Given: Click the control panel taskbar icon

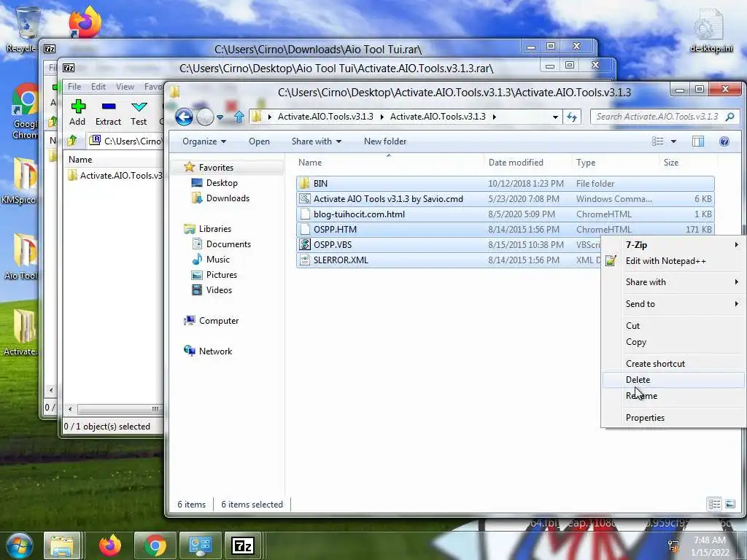Looking at the screenshot, I should tap(200, 545).
